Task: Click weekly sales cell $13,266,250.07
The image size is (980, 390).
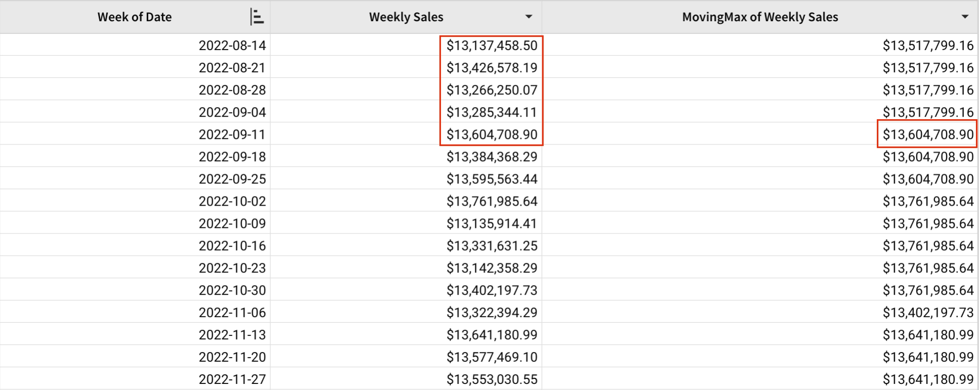Action: [x=492, y=90]
